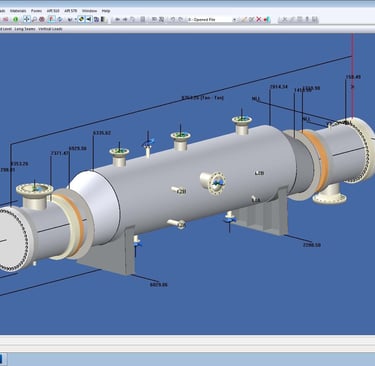Image resolution: width=375 pixels, height=366 pixels.
Task: Click the redo arrow icon
Action: 180,19
